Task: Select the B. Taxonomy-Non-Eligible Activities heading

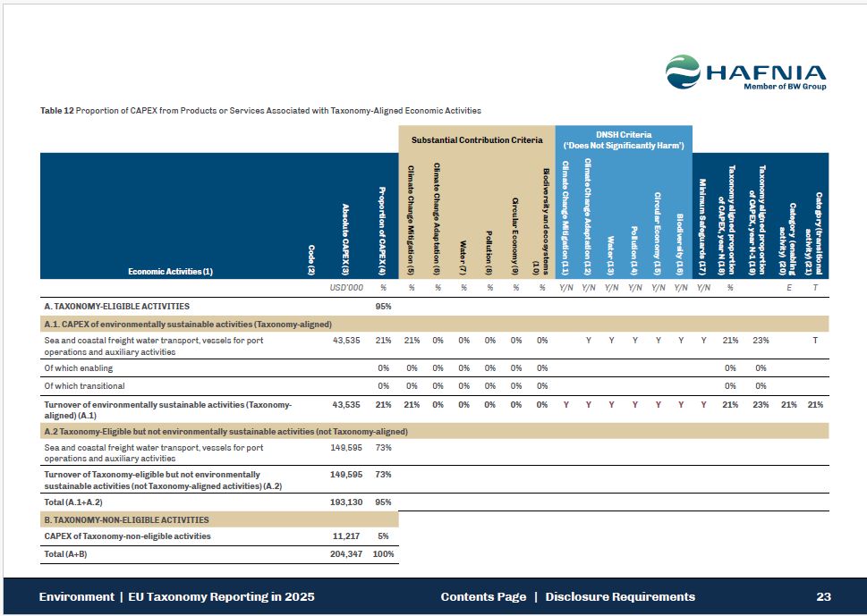Action: [126, 519]
